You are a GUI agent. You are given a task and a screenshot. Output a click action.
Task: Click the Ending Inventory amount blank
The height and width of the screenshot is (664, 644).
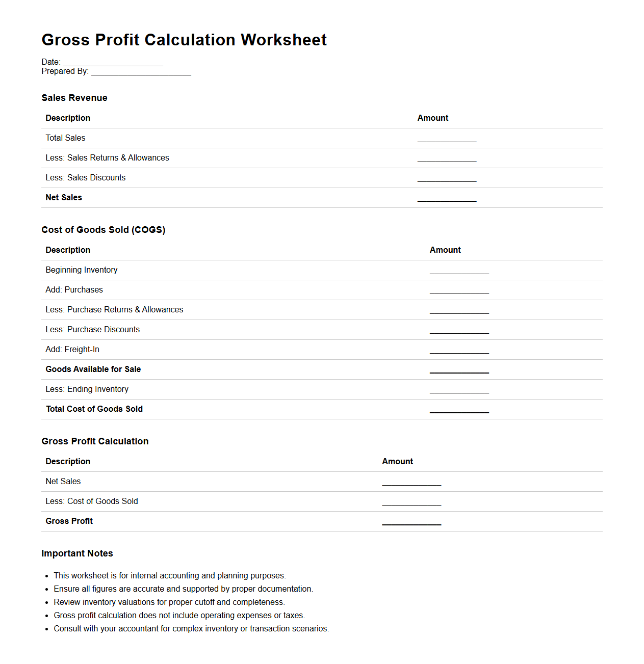click(459, 390)
